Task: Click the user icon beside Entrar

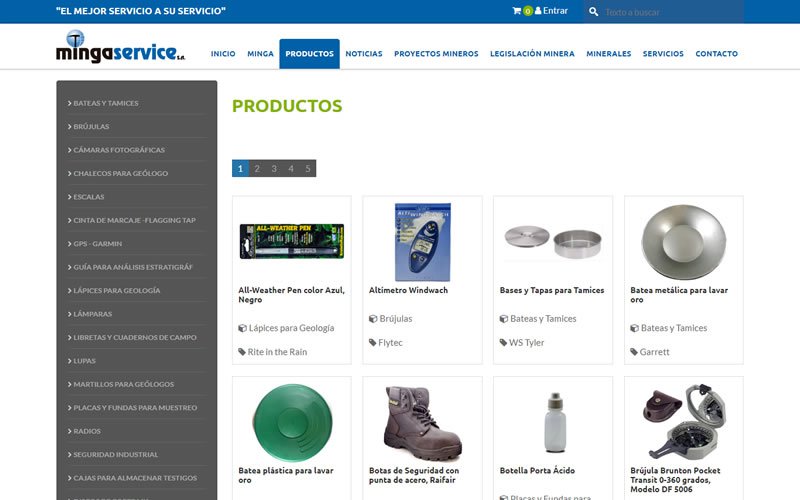Action: click(x=538, y=11)
